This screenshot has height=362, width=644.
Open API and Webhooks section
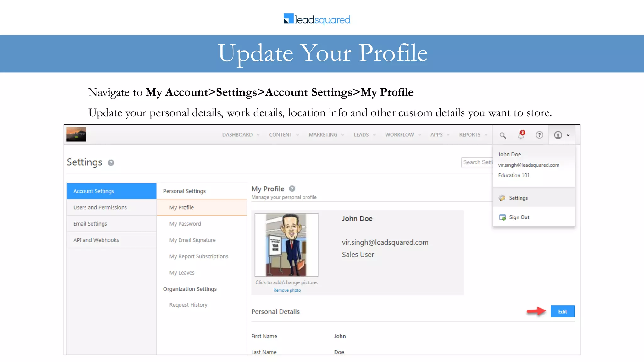(x=112, y=240)
